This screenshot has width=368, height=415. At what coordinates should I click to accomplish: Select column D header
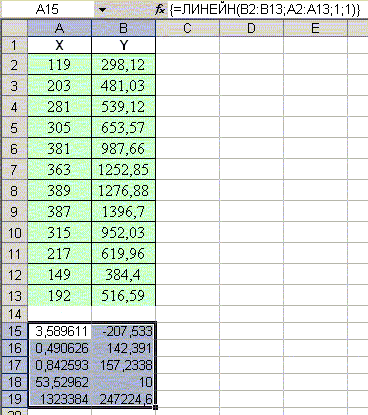coord(251,28)
